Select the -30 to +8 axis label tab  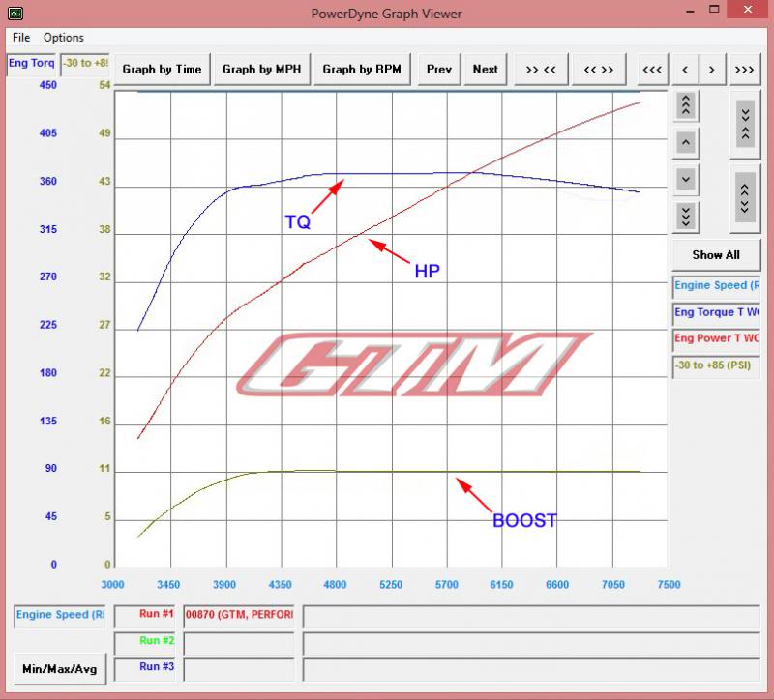[x=85, y=64]
